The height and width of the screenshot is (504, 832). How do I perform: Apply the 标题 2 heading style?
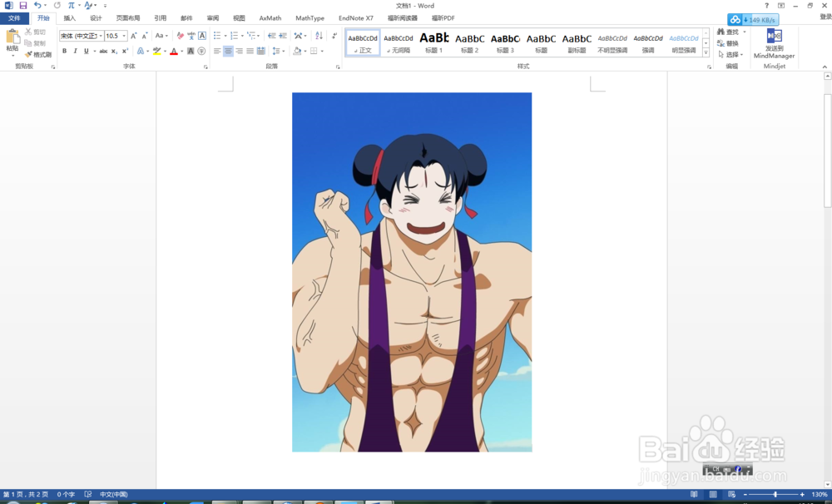coord(469,42)
